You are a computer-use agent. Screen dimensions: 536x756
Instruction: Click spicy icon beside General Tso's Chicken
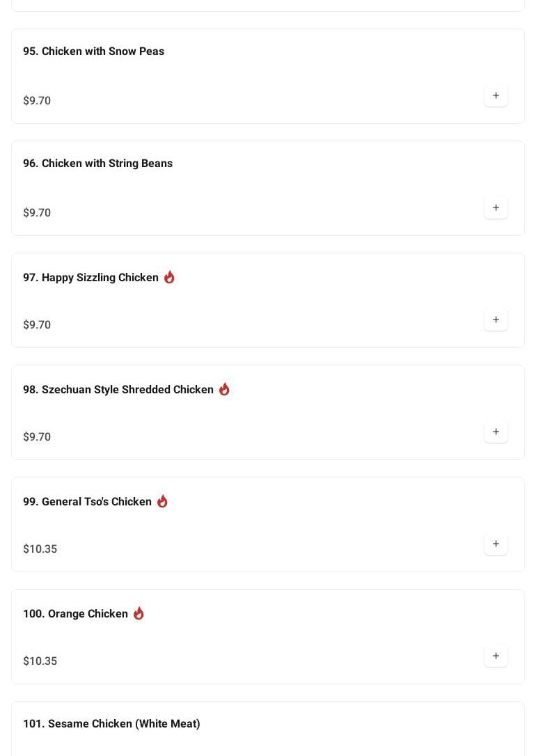point(162,501)
